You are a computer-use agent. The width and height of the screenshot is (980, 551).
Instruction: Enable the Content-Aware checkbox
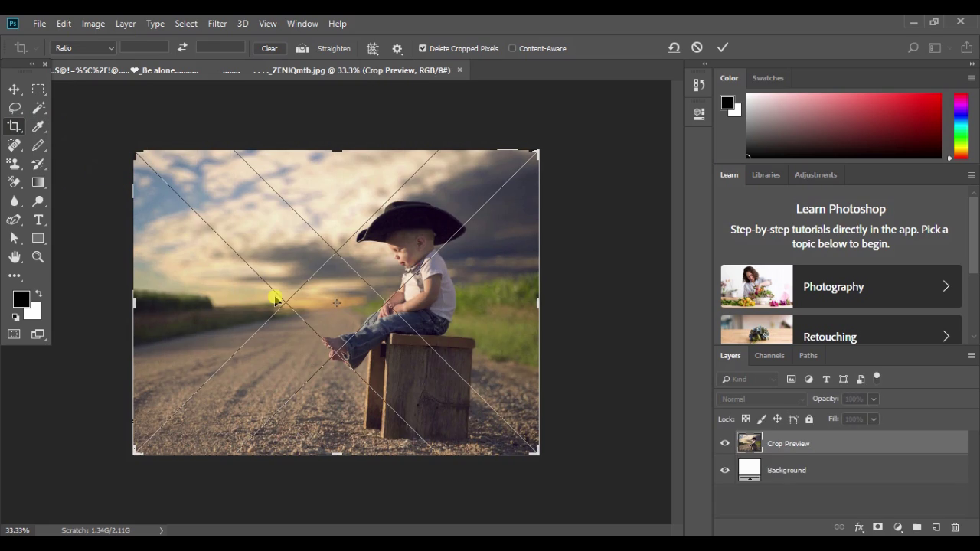tap(512, 48)
